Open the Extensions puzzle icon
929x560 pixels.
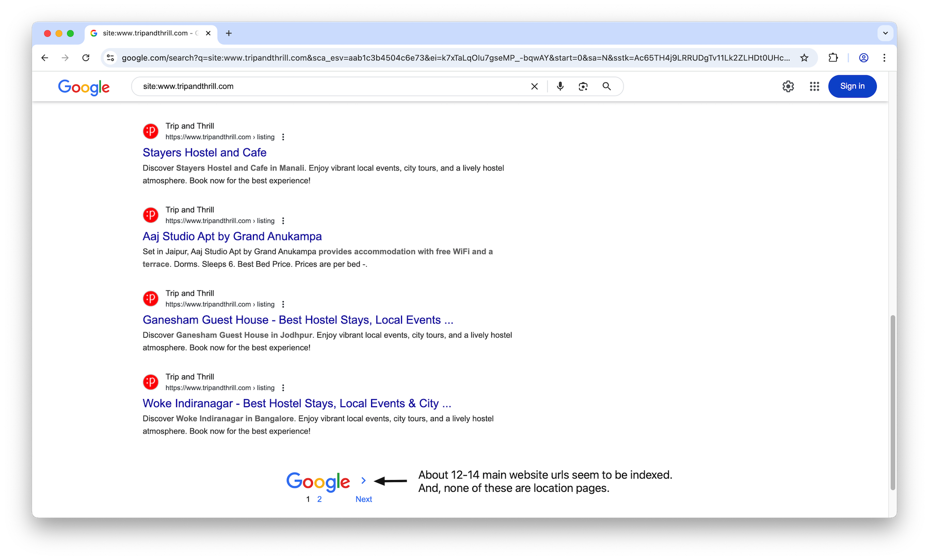pos(833,58)
